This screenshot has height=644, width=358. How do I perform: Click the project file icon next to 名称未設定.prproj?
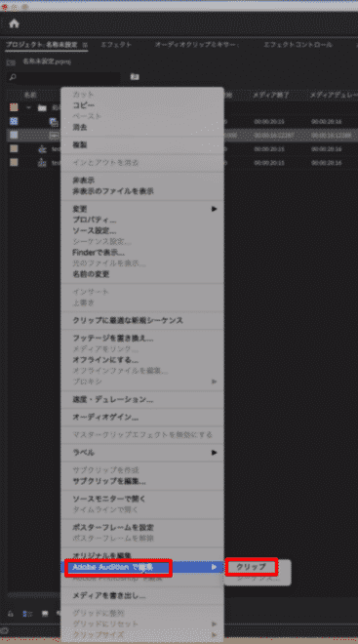12,62
